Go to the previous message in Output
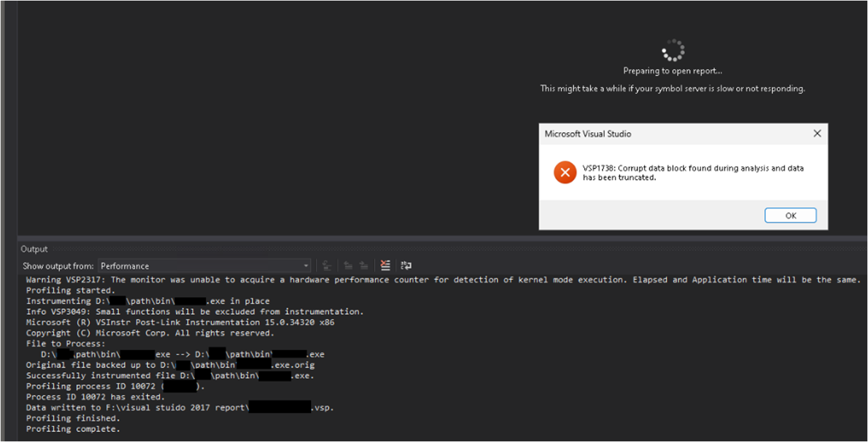 348,266
